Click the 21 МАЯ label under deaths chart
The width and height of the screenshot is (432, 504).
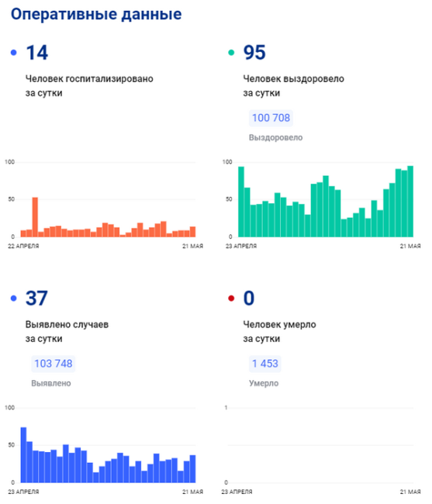pos(410,492)
